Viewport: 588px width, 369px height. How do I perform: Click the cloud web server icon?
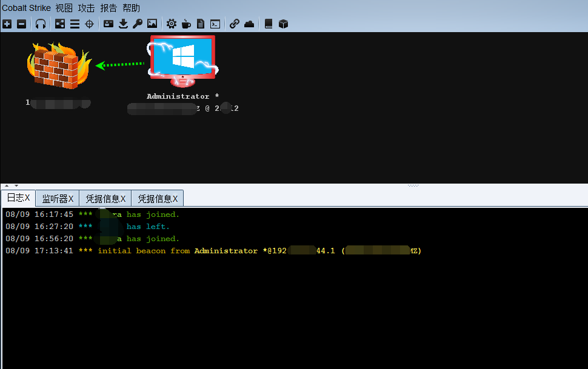click(x=249, y=24)
